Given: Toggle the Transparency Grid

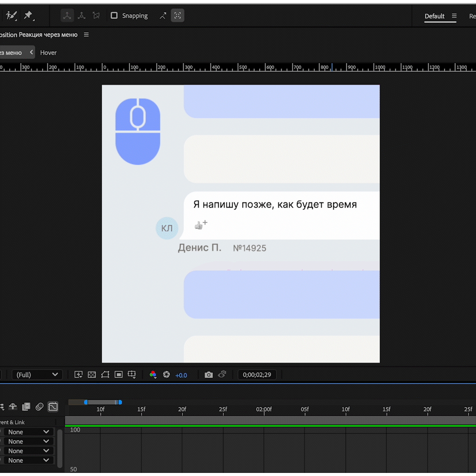Looking at the screenshot, I should click(92, 374).
